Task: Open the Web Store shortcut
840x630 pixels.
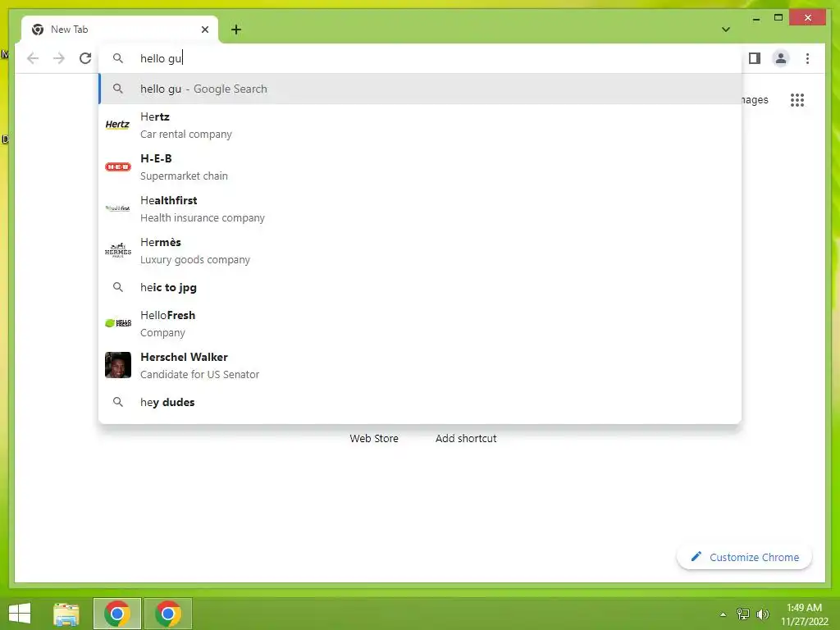Action: (374, 438)
